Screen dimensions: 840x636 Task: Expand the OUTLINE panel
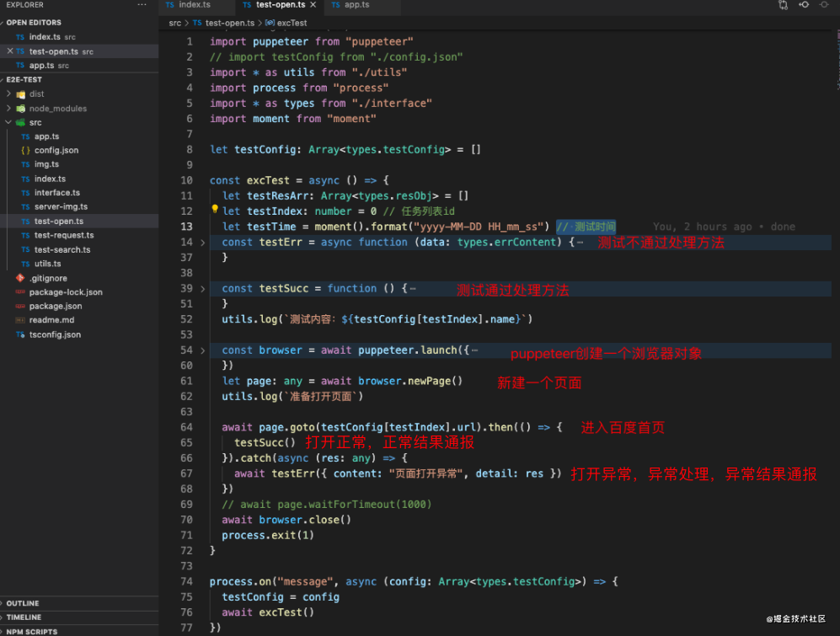[x=23, y=603]
